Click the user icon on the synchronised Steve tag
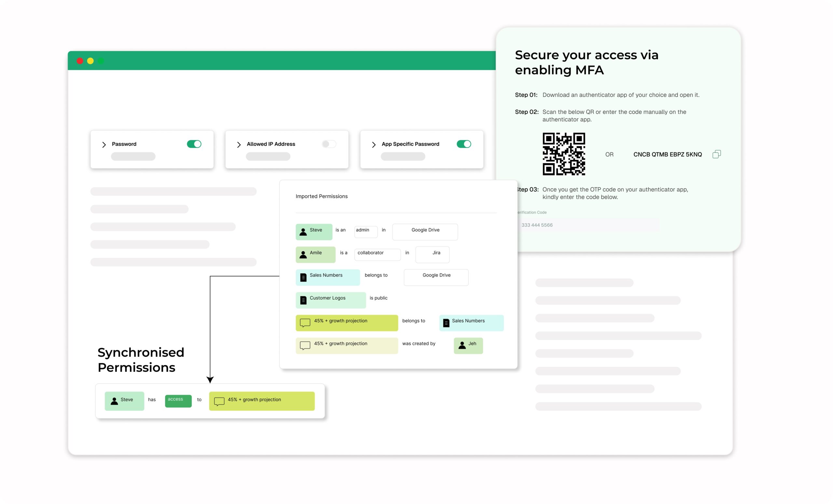 pos(114,401)
